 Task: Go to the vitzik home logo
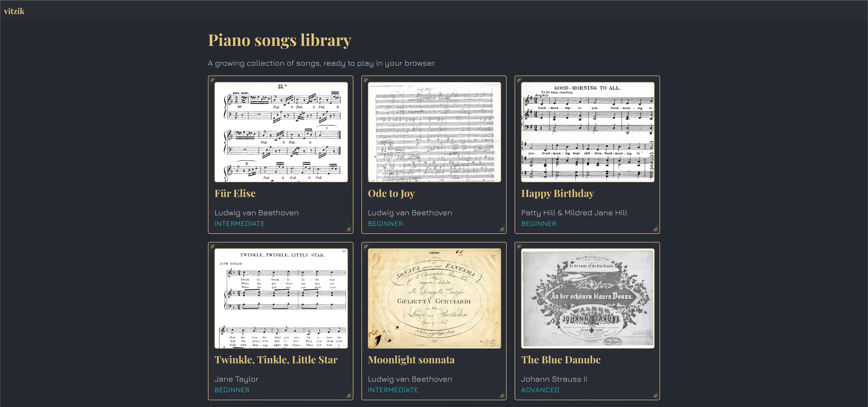tap(14, 11)
